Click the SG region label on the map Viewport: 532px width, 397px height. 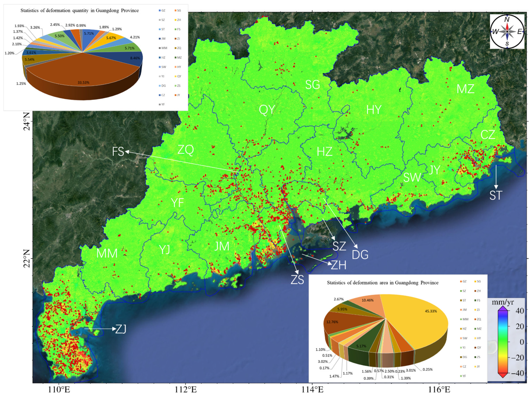[x=312, y=85]
